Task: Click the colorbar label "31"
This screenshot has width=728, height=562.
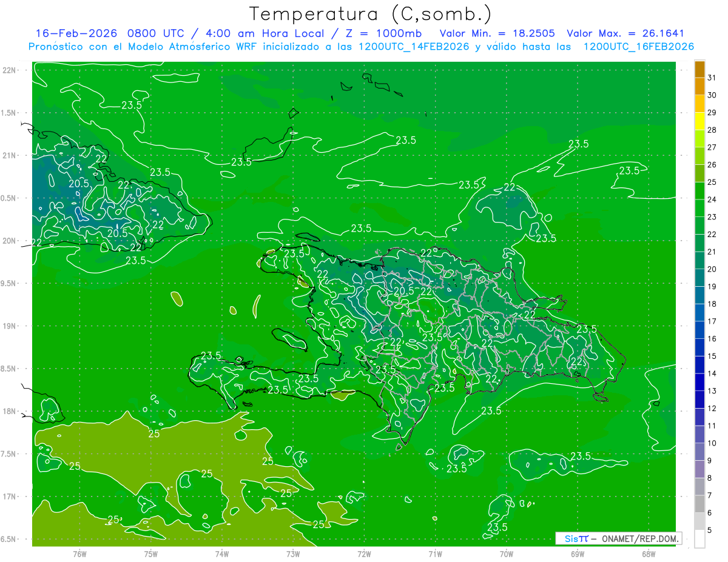Action: 712,78
